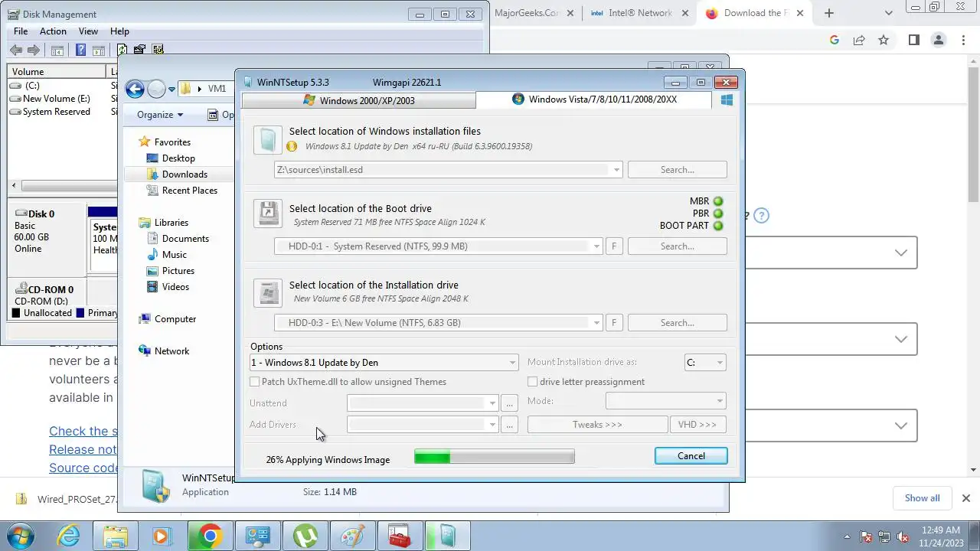Browse Unattend file with ... button
Viewport: 980px width, 551px height.
coord(510,403)
